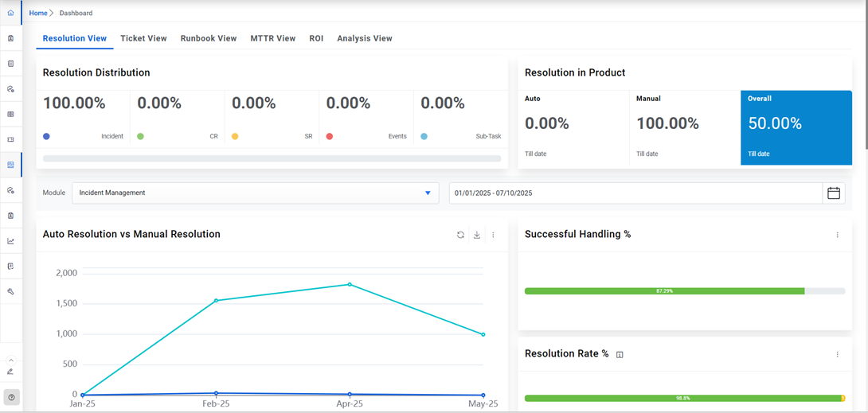Screen dimensions: 868x413
Task: Click the pencil edit icon in the sidebar
Action: click(10, 372)
